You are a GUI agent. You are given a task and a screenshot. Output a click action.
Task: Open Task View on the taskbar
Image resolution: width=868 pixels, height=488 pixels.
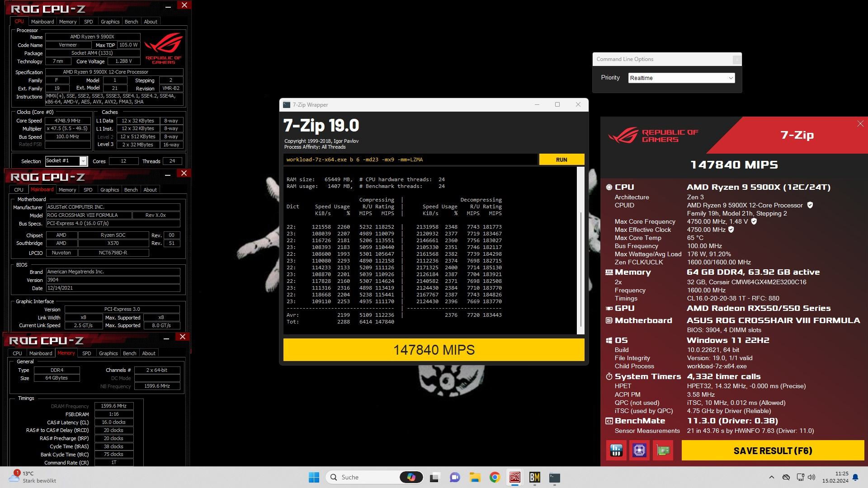coord(434,477)
